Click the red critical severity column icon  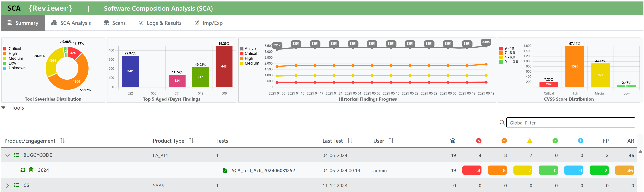point(479,141)
